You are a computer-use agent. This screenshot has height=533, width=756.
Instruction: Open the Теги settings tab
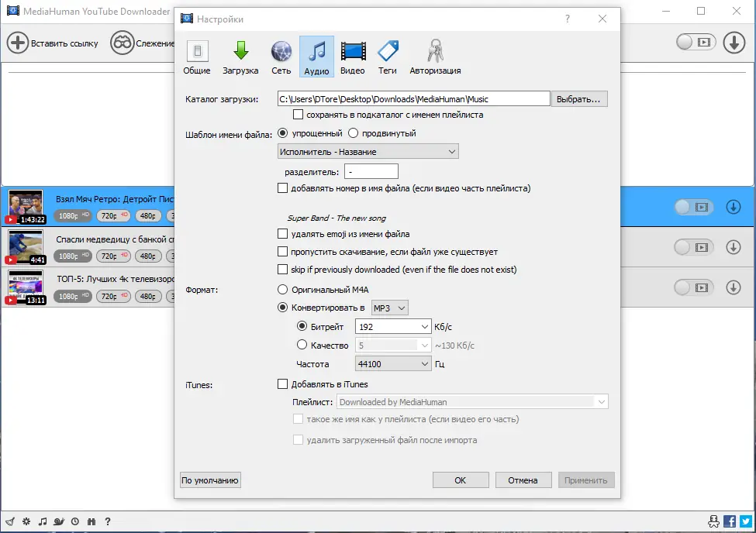click(x=387, y=57)
